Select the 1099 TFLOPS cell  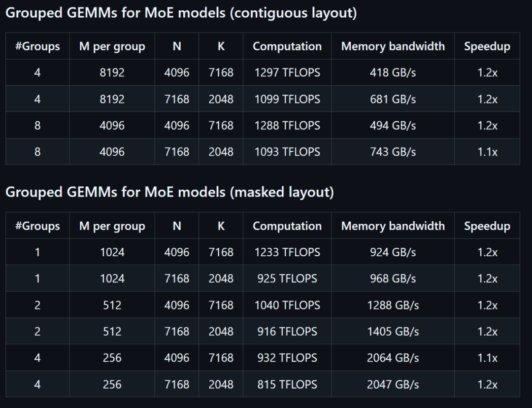point(287,100)
